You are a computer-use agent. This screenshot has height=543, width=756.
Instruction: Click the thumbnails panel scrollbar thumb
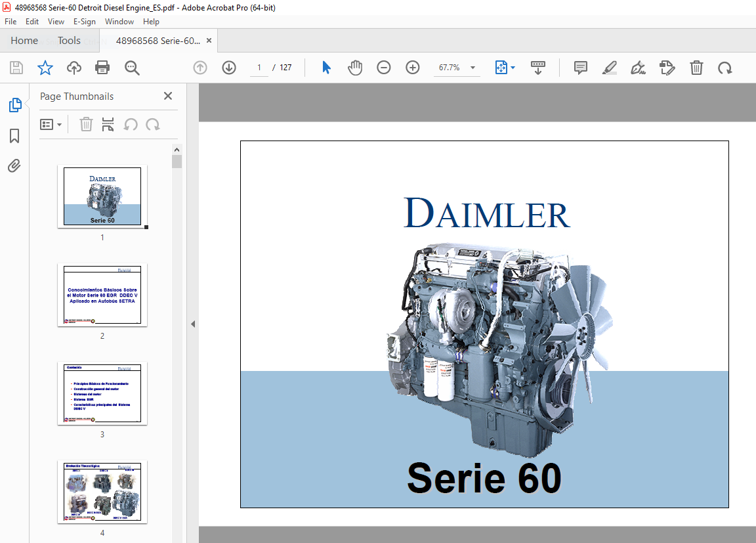[177, 162]
